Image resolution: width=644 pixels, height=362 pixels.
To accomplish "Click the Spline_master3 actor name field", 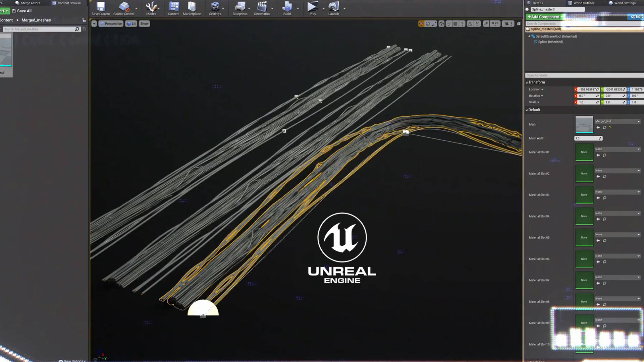I will click(557, 9).
